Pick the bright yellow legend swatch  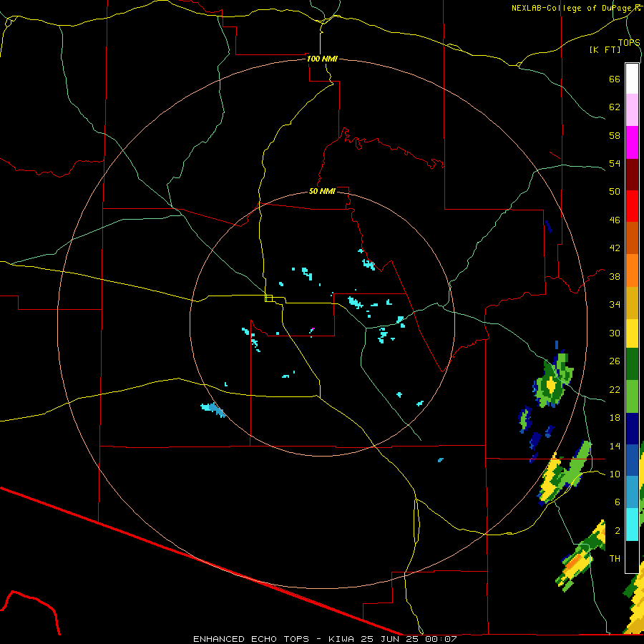pos(632,333)
